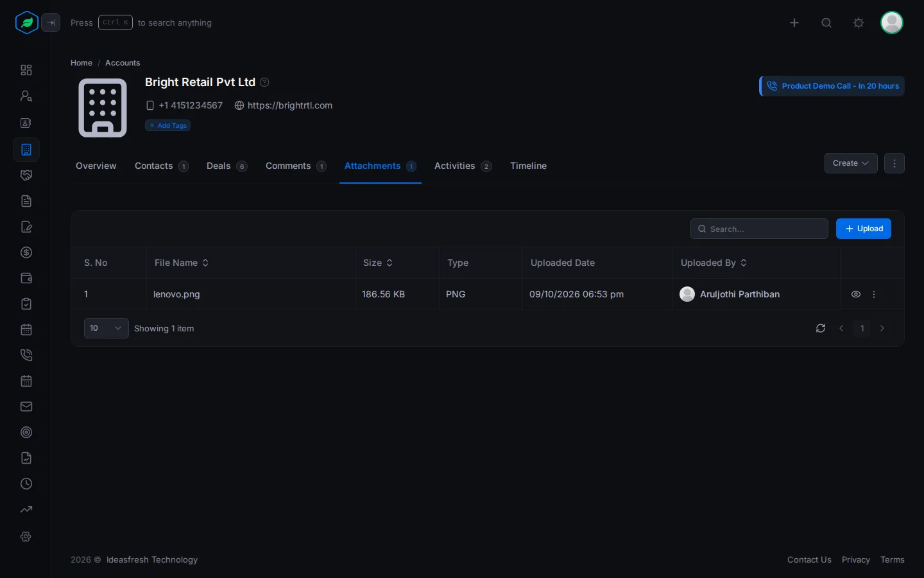Click the green leaf app logo

(x=26, y=22)
